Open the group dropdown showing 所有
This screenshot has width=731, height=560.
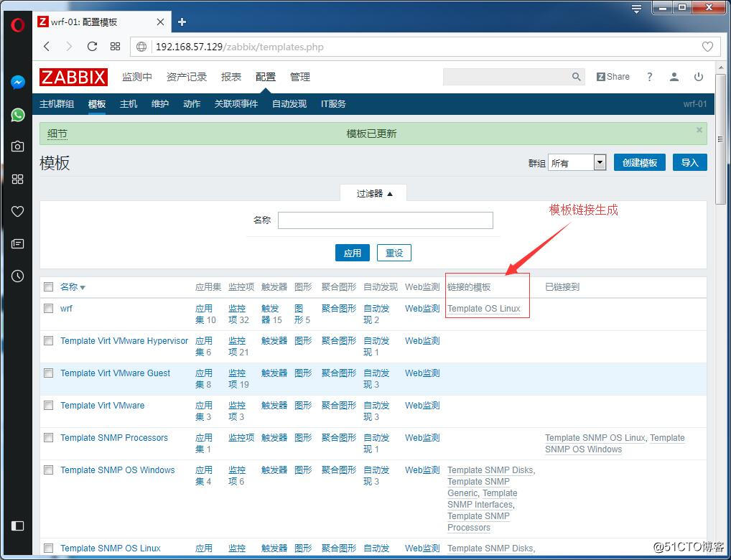tap(577, 163)
